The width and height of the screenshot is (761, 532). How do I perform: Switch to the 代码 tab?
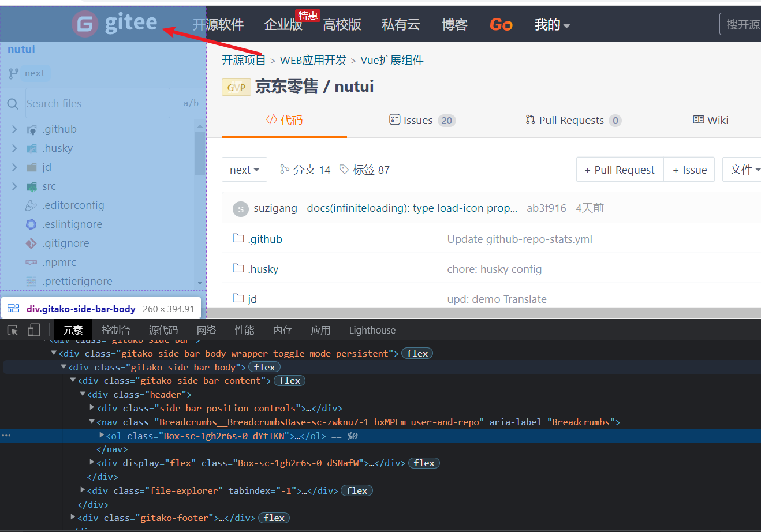click(x=284, y=120)
